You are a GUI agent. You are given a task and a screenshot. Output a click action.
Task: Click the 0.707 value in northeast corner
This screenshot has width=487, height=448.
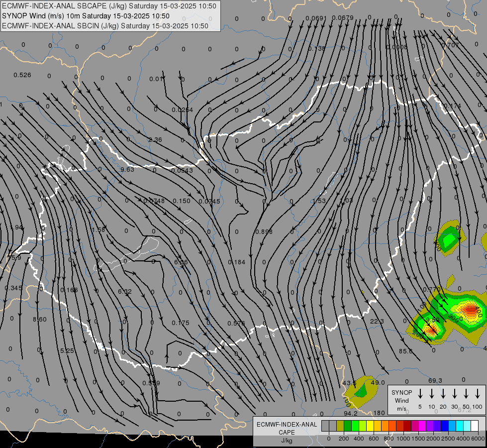[450, 45]
